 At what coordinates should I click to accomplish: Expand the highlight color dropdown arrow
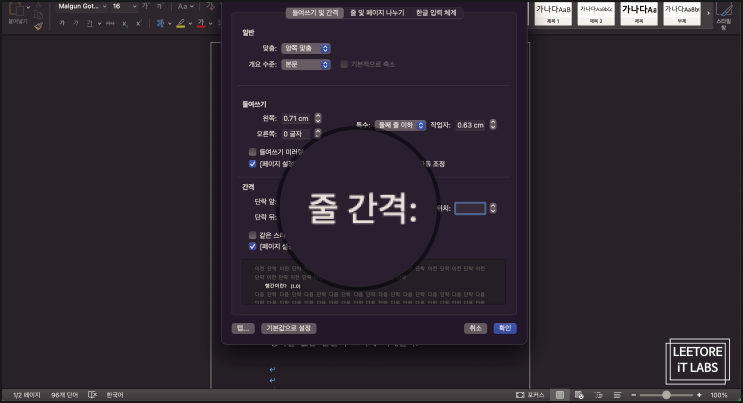coord(190,23)
